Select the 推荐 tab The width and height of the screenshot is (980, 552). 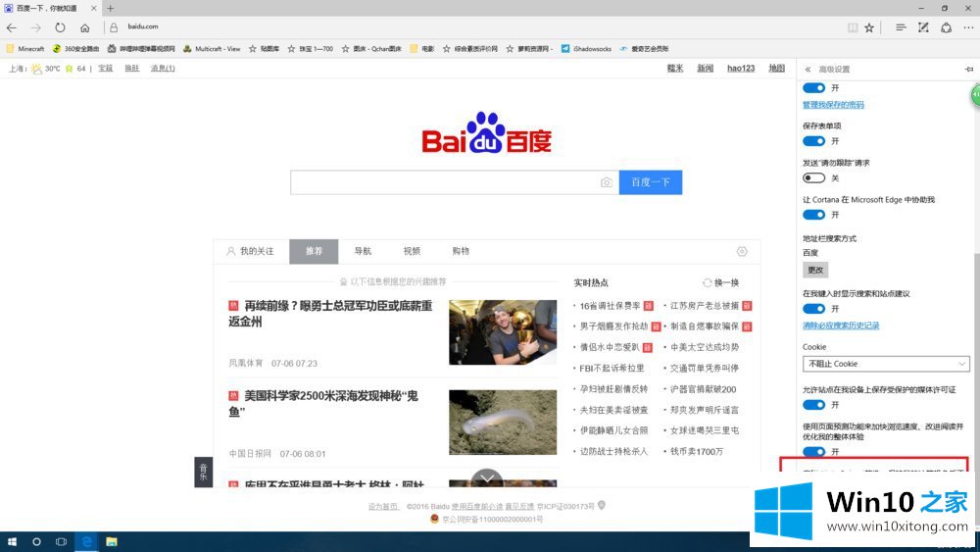tap(314, 251)
